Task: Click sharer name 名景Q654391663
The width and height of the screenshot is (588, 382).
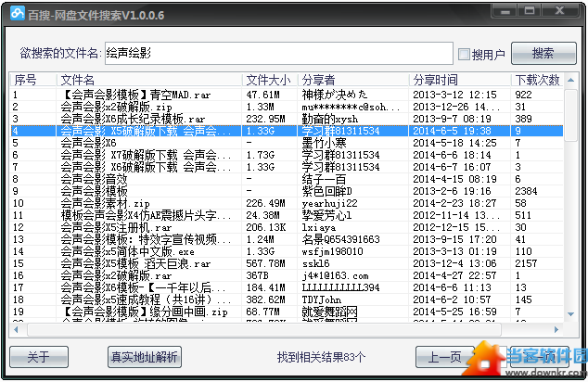Action: (x=341, y=239)
